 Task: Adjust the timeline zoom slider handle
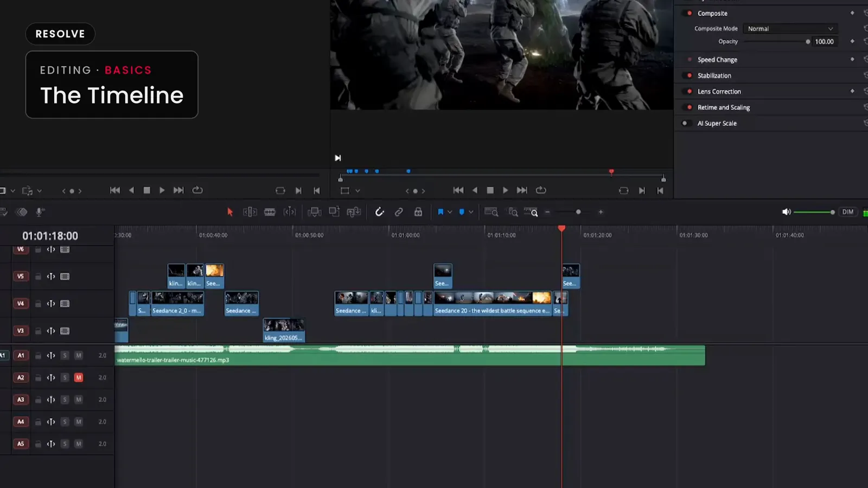578,212
